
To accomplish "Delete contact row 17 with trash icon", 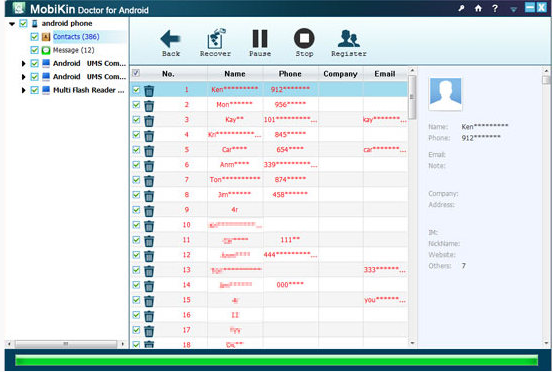I will click(149, 331).
